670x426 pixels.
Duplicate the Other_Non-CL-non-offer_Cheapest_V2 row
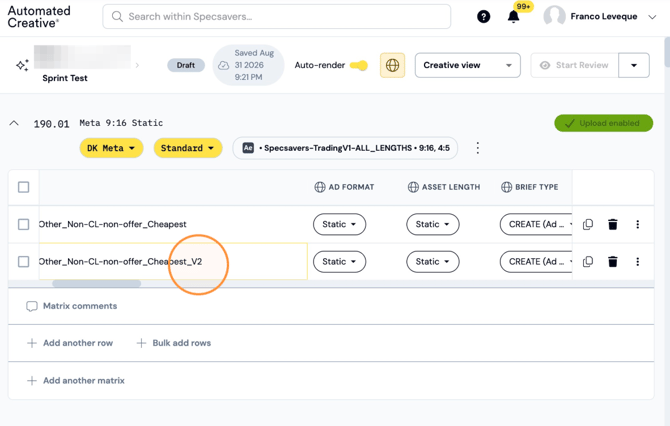(588, 261)
